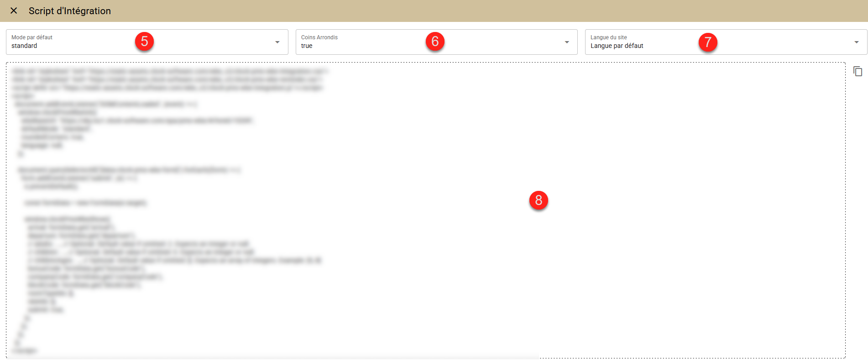The height and width of the screenshot is (363, 868).
Task: Click the 'Script d'Intégration' title text
Action: pyautogui.click(x=70, y=11)
